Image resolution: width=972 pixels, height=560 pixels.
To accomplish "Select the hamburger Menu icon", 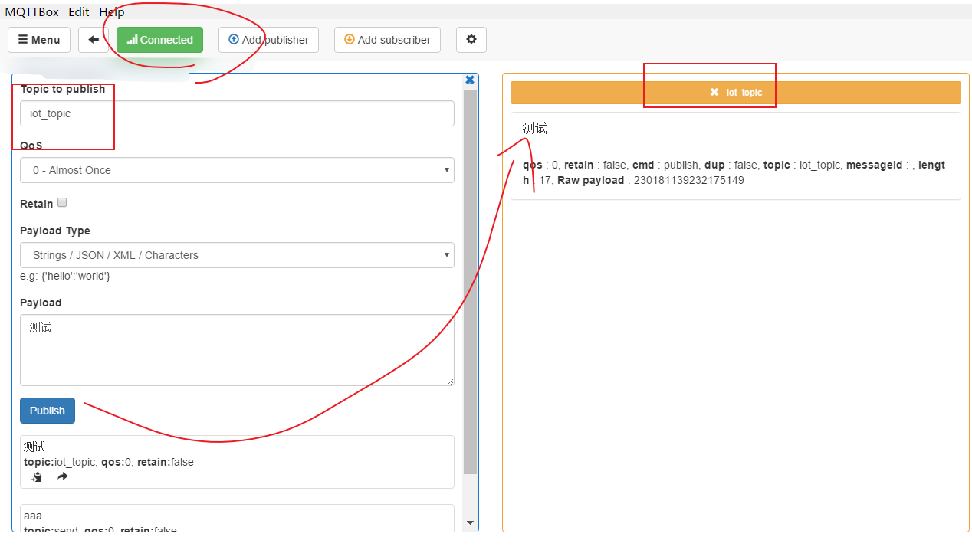I will point(21,39).
